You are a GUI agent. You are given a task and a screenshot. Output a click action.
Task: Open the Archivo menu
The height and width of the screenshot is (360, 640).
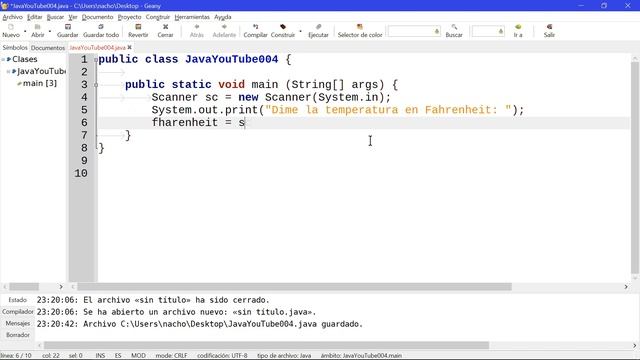tap(13, 17)
